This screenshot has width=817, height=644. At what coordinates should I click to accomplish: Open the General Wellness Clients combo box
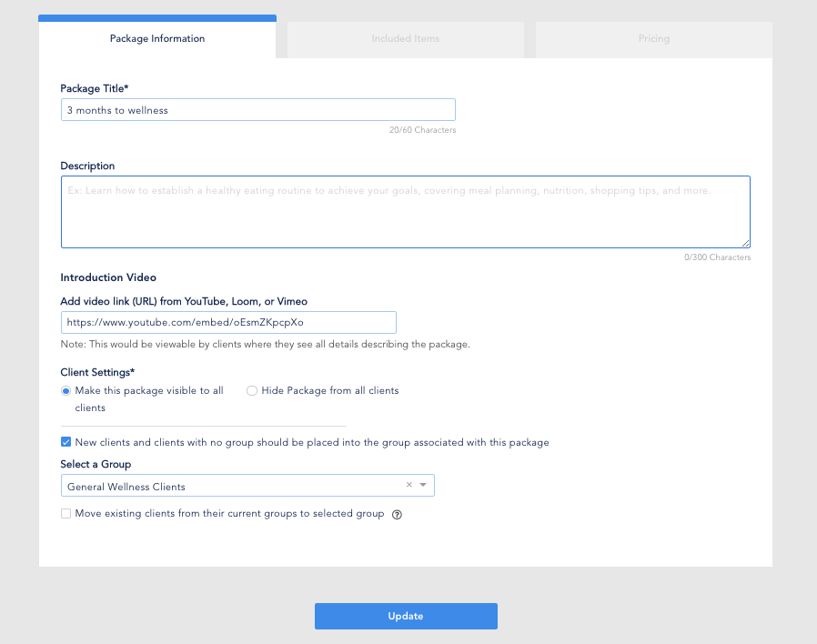tap(247, 486)
